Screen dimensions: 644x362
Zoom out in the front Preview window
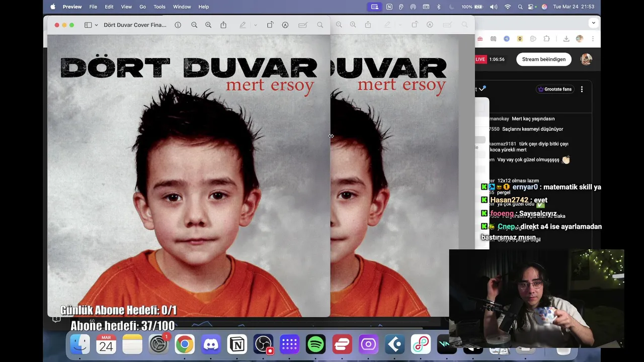[194, 25]
